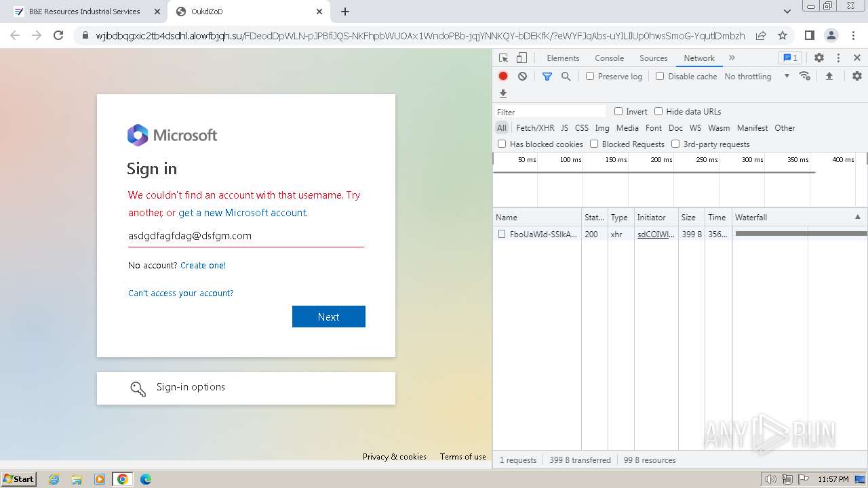This screenshot has width=868, height=488.
Task: Clear the network log
Action: [522, 77]
